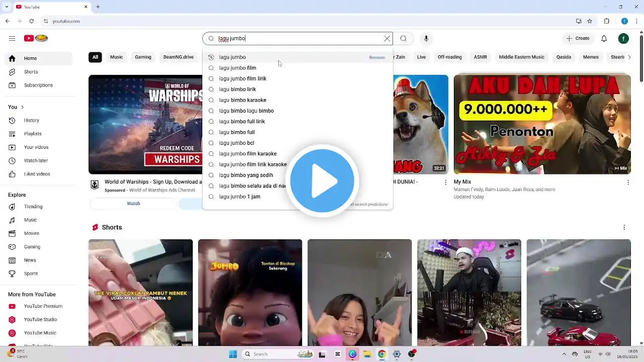
Task: Select the Gaming filter chip
Action: [143, 57]
